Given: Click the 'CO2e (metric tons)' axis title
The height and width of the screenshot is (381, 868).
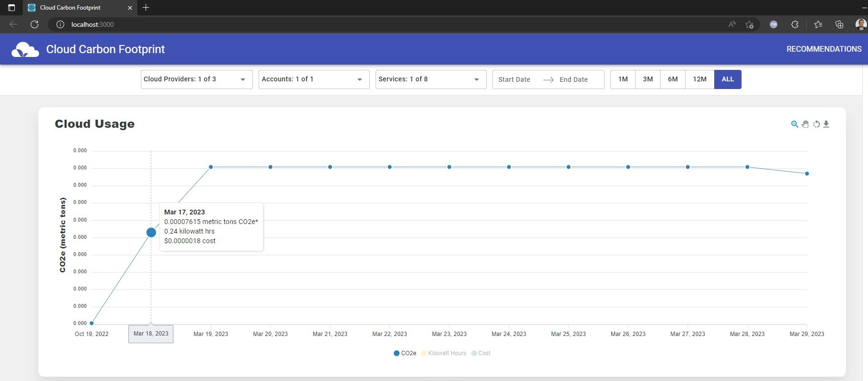Looking at the screenshot, I should (x=63, y=235).
